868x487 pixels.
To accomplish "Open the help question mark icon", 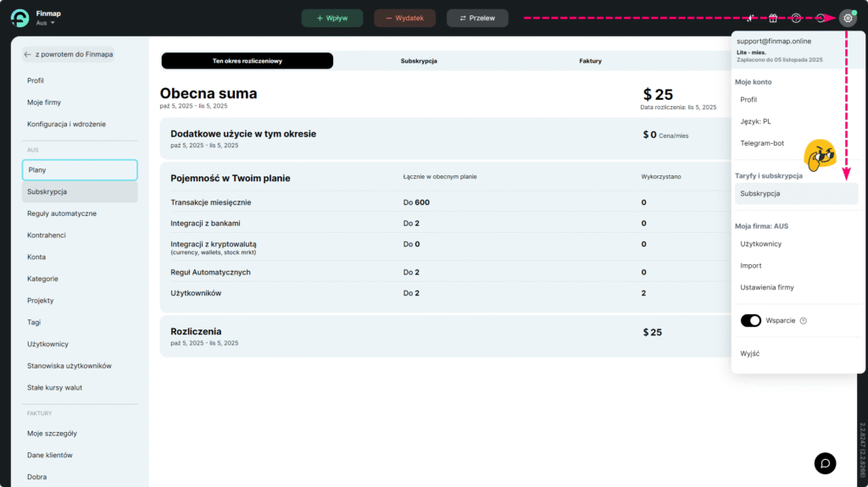I will coord(796,18).
